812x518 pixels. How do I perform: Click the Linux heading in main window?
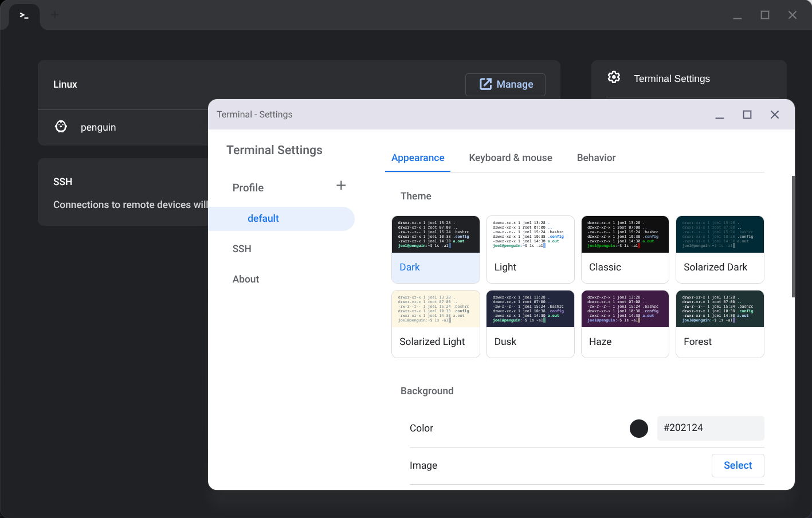coord(65,84)
